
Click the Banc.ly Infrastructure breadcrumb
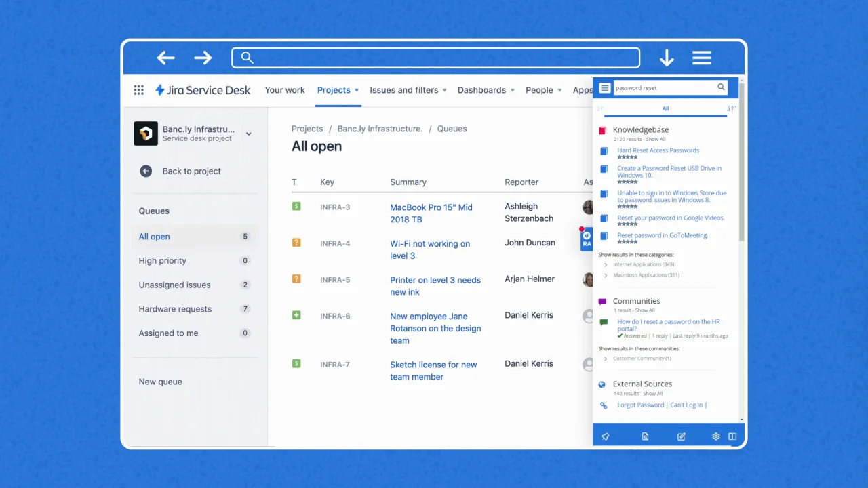click(380, 129)
